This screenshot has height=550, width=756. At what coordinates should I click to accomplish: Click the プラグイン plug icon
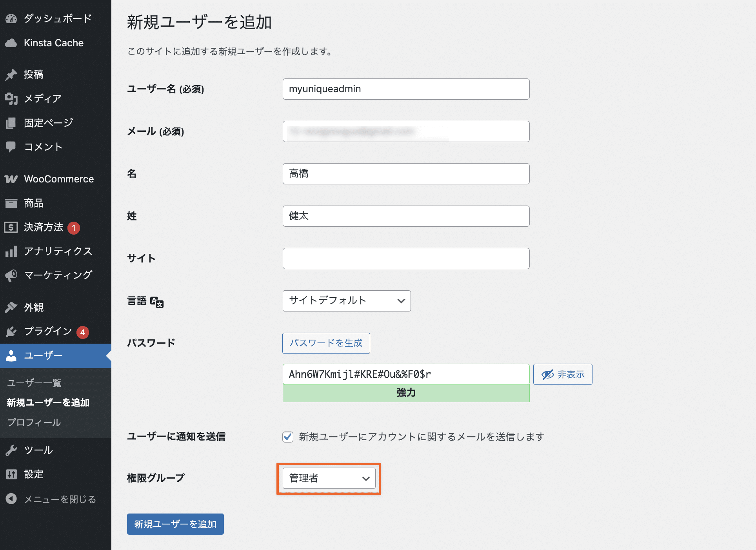point(11,331)
